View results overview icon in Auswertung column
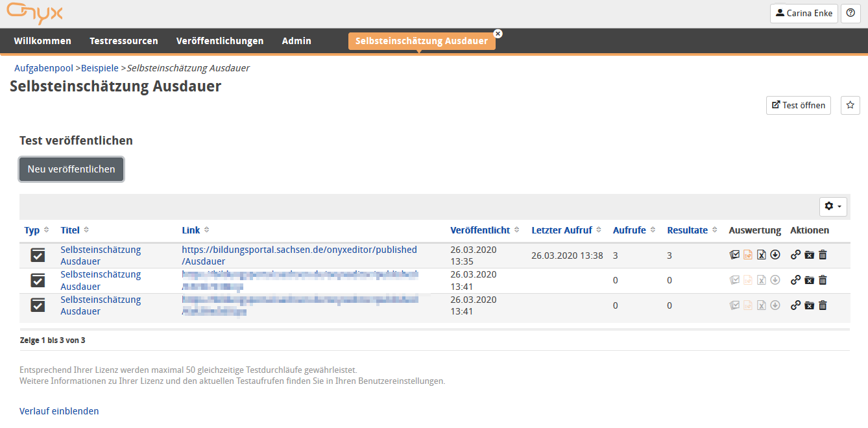The image size is (868, 428). pos(734,254)
